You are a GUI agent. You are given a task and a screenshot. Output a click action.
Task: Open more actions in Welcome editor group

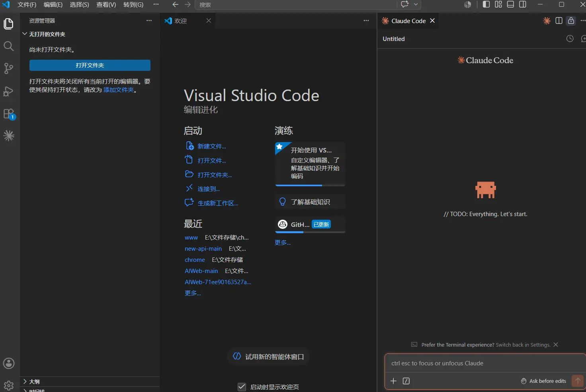(366, 21)
